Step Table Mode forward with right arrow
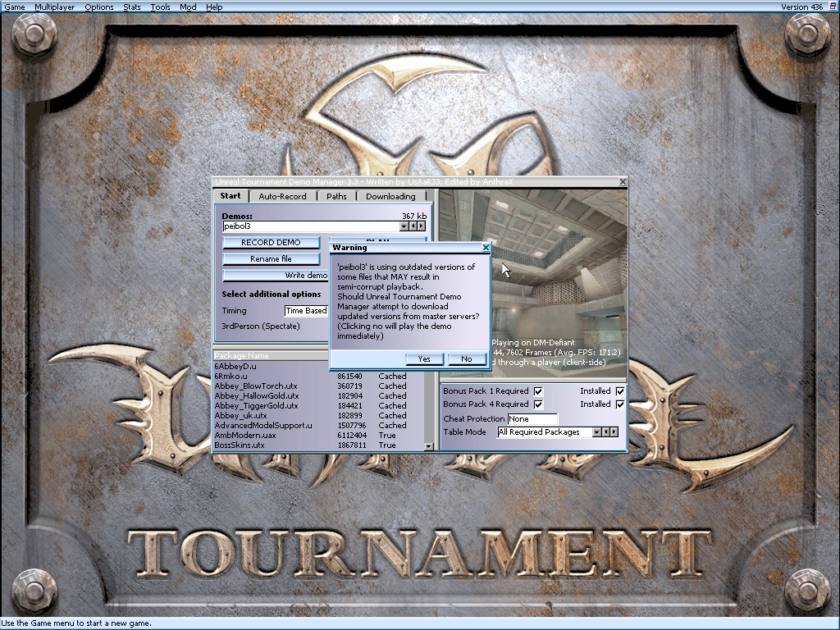This screenshot has width=840, height=630. pyautogui.click(x=614, y=432)
